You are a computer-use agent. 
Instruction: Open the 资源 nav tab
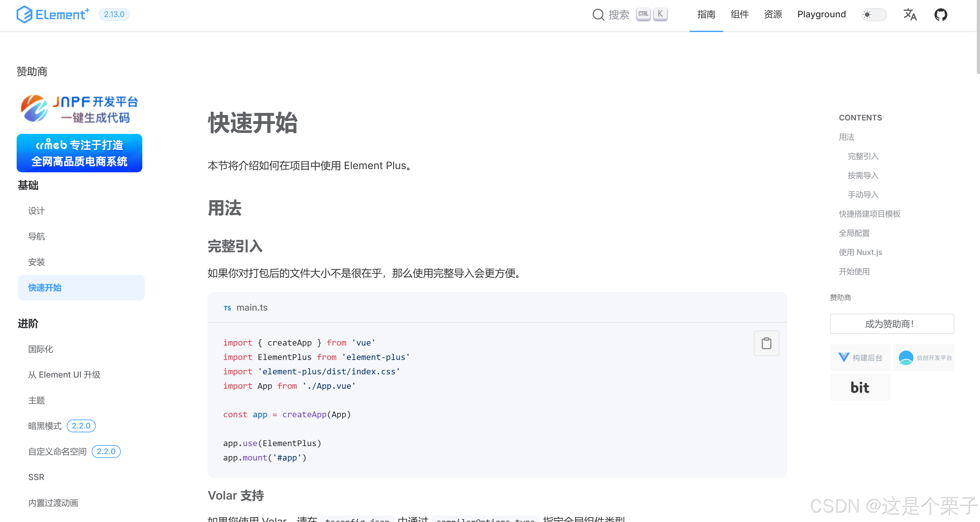coord(773,14)
